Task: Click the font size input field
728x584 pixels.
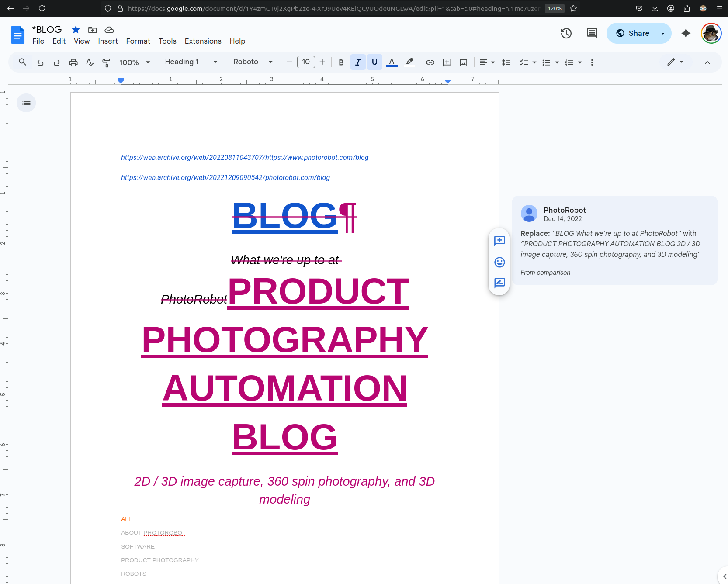Action: point(306,62)
